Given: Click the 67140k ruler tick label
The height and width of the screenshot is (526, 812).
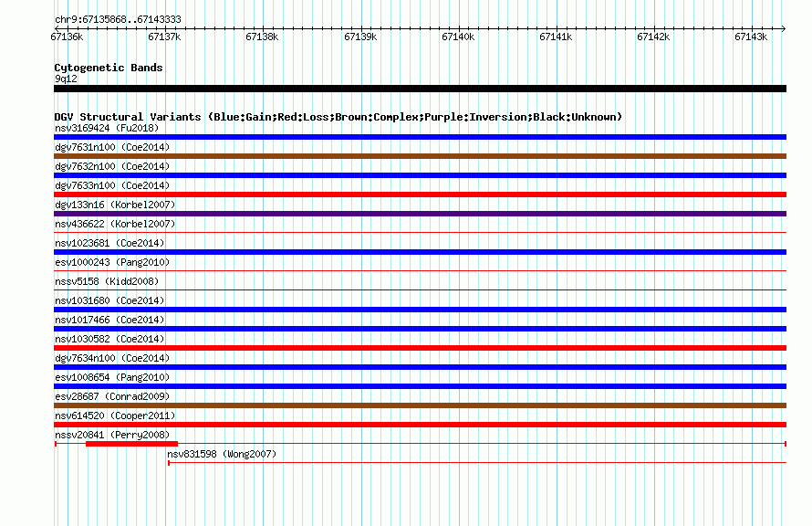Looking at the screenshot, I should click(x=458, y=37).
